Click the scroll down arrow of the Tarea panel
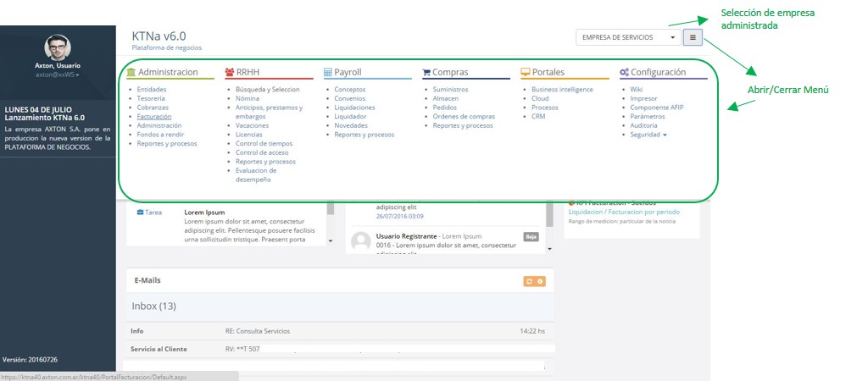The width and height of the screenshot is (868, 381). click(x=331, y=240)
